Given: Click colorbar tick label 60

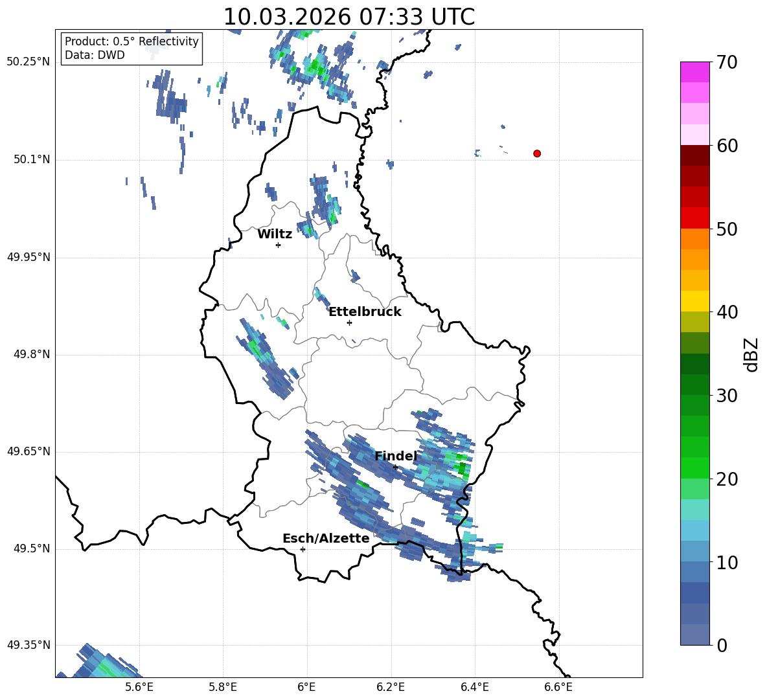Looking at the screenshot, I should (x=726, y=146).
